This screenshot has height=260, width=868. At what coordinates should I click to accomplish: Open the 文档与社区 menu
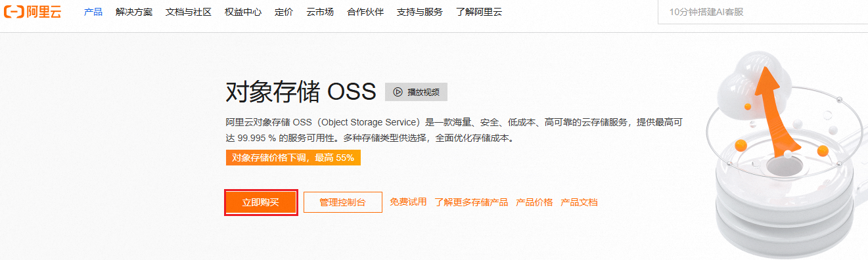pyautogui.click(x=189, y=12)
